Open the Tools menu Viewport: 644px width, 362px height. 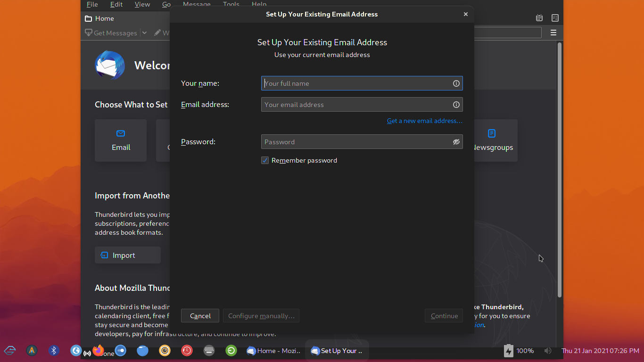coord(231,4)
